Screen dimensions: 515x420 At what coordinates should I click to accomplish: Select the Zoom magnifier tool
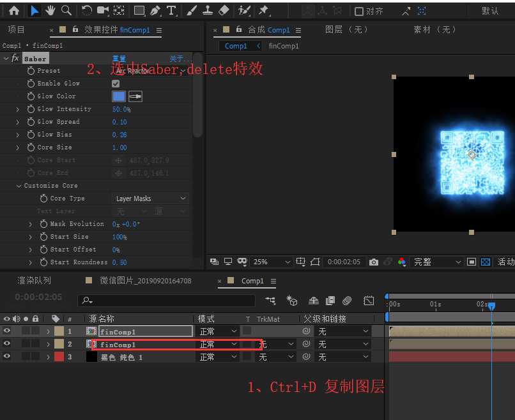click(x=66, y=11)
